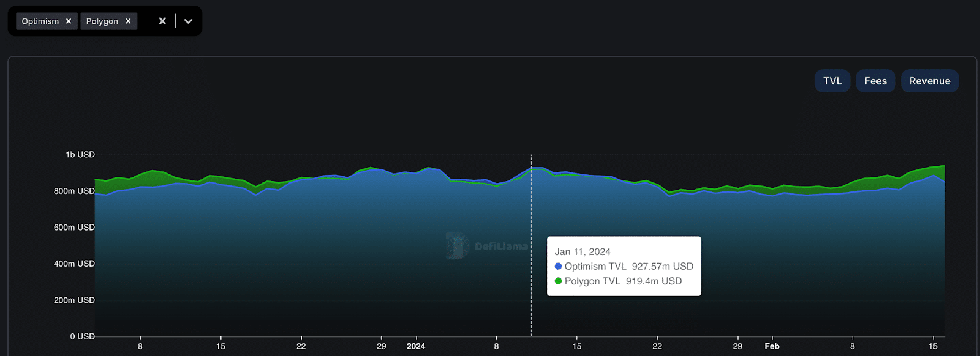Click the Feb x-axis label
The image size is (980, 356).
coord(772,346)
